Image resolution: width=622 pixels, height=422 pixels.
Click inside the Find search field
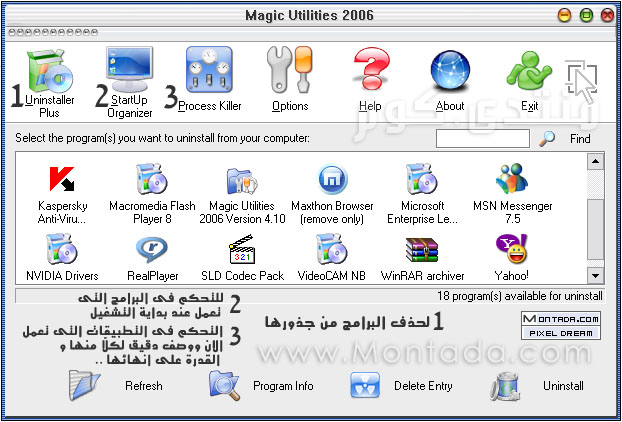click(483, 139)
